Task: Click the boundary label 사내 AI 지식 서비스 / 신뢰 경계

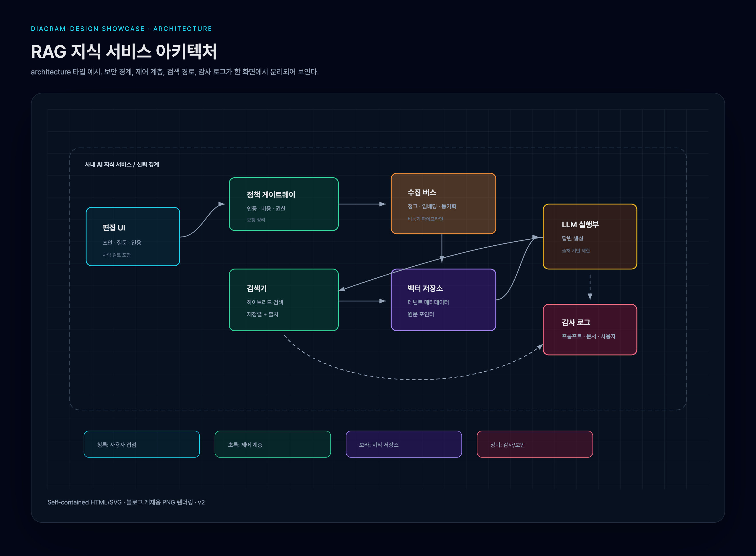Action: [122, 164]
